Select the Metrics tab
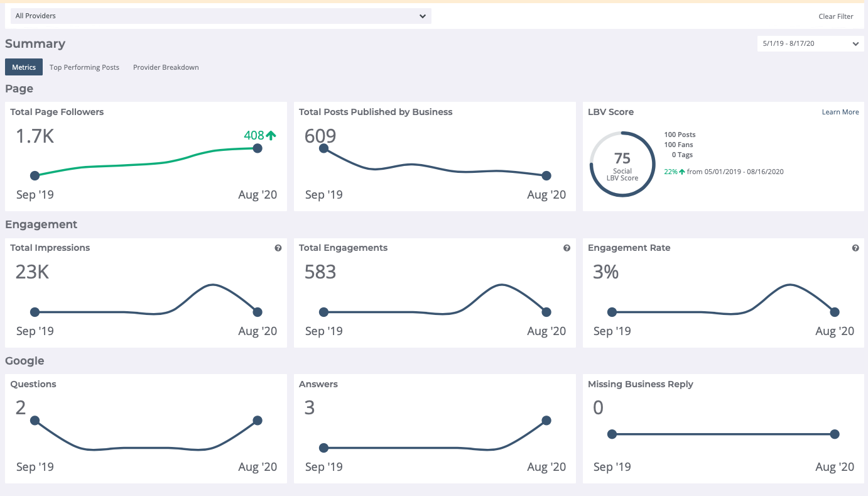The width and height of the screenshot is (868, 496). coord(24,67)
